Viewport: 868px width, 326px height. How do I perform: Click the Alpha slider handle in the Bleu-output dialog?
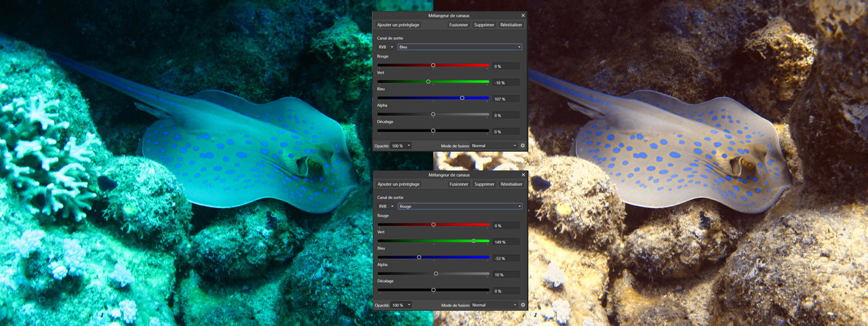click(433, 115)
